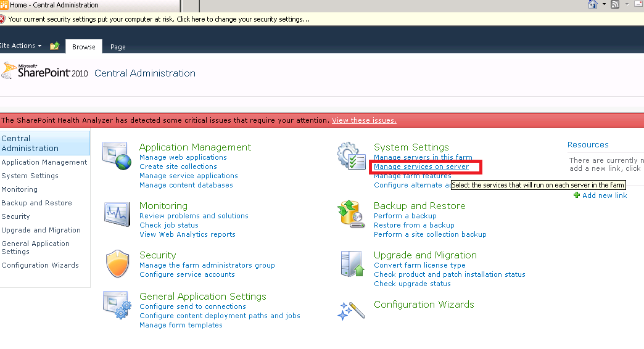Viewport: 644px width, 349px height.
Task: Open Configure service accounts link
Action: (187, 274)
